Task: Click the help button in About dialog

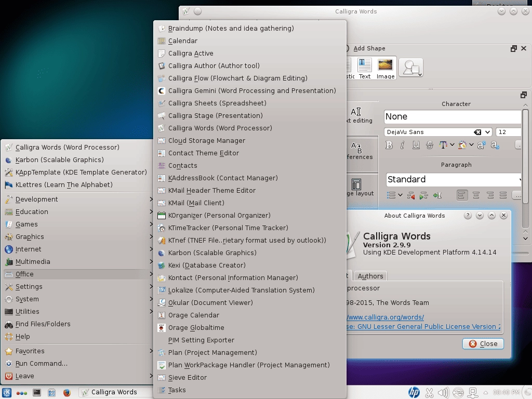Action: (468, 216)
